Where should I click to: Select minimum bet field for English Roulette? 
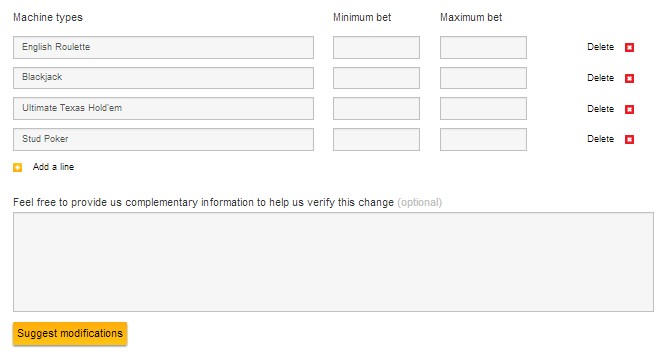point(376,47)
